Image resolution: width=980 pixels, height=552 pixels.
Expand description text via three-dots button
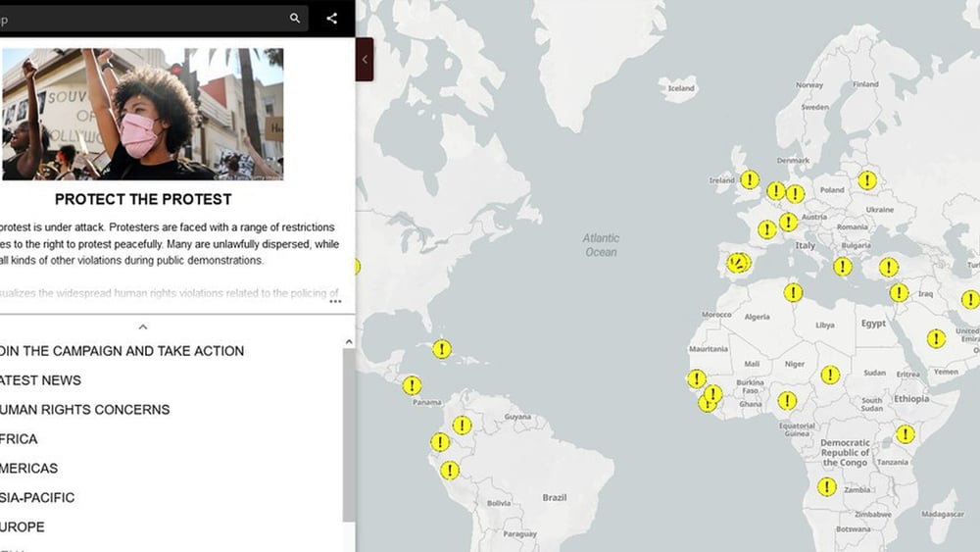tap(335, 301)
